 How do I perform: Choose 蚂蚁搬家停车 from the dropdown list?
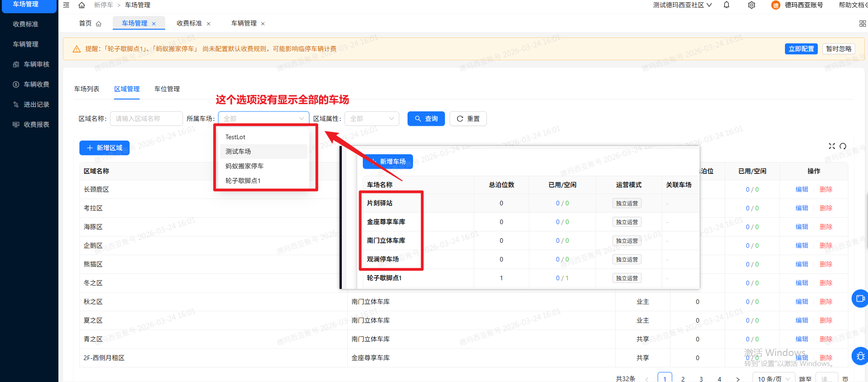tap(264, 166)
